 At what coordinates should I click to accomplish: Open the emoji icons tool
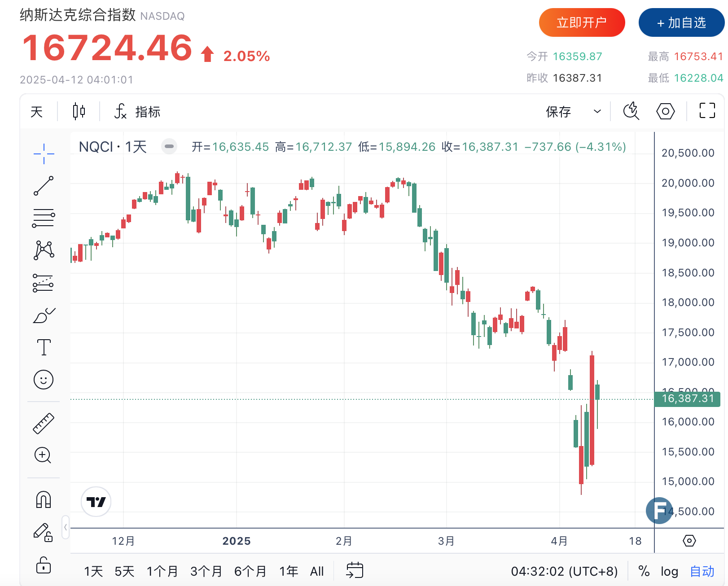click(44, 380)
